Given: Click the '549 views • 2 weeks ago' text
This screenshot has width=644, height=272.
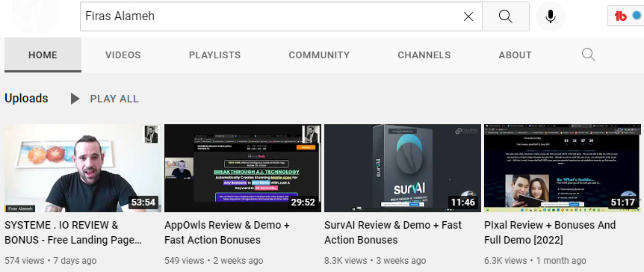Looking at the screenshot, I should tap(214, 261).
